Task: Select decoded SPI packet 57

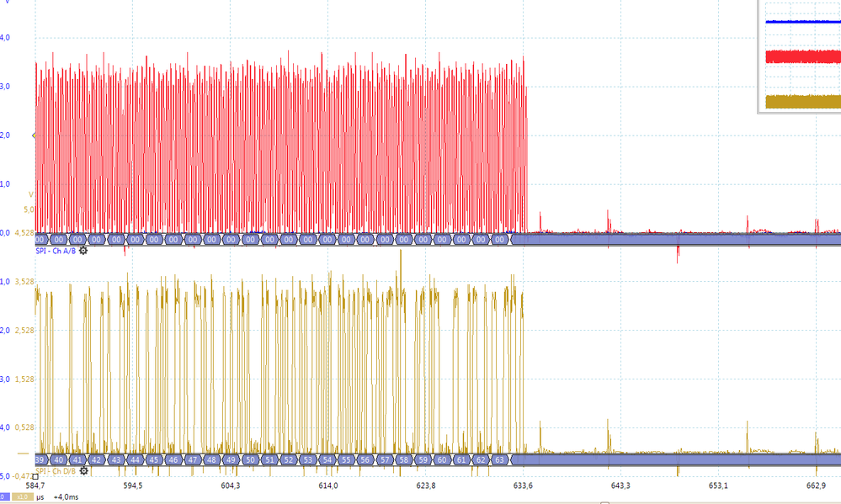Action: [385, 459]
